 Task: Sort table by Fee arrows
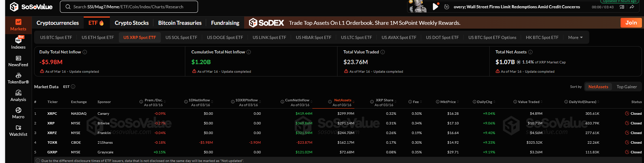(x=421, y=102)
